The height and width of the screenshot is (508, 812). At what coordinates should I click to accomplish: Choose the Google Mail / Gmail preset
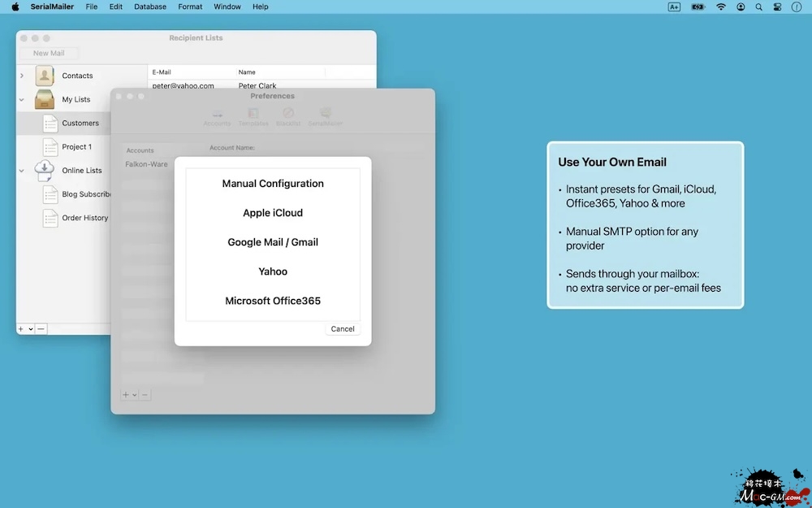coord(273,242)
